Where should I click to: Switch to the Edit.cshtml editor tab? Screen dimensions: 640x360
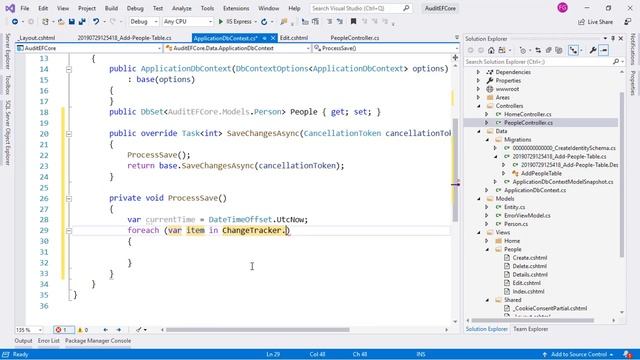pyautogui.click(x=294, y=38)
